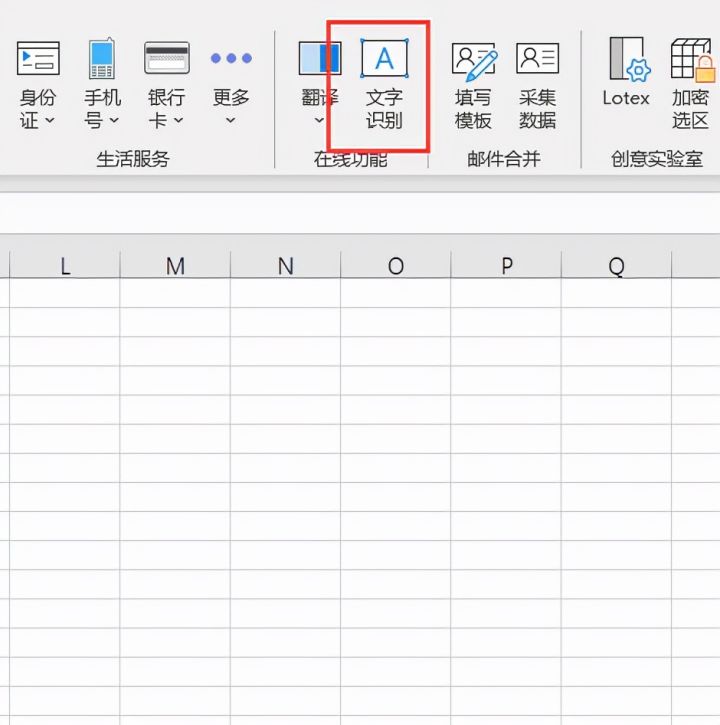Click the 创意实验室 group label

point(657,159)
